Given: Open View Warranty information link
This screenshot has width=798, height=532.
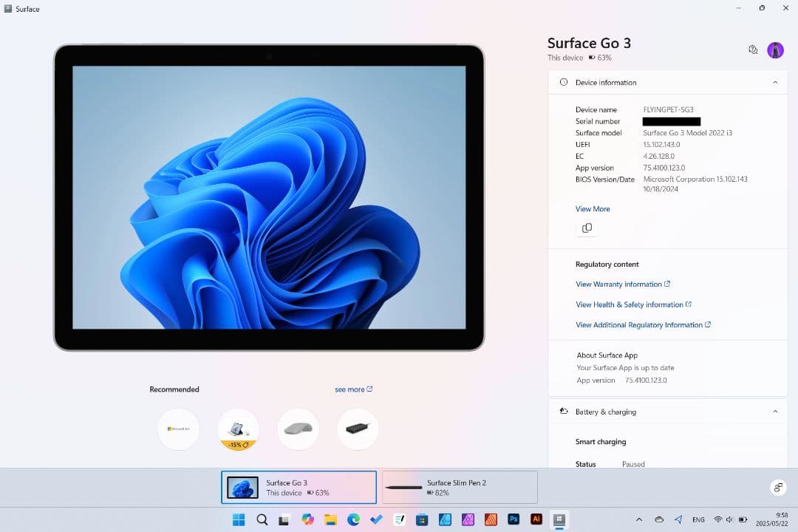Looking at the screenshot, I should (623, 284).
